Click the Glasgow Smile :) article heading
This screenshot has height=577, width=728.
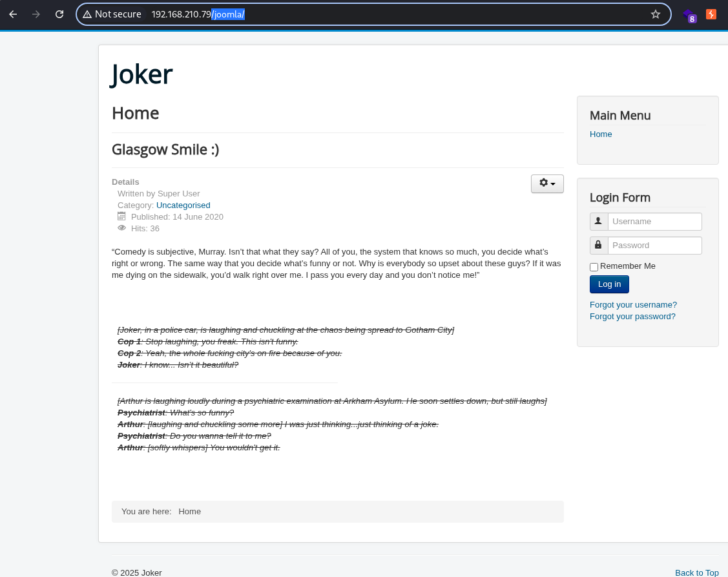165,150
